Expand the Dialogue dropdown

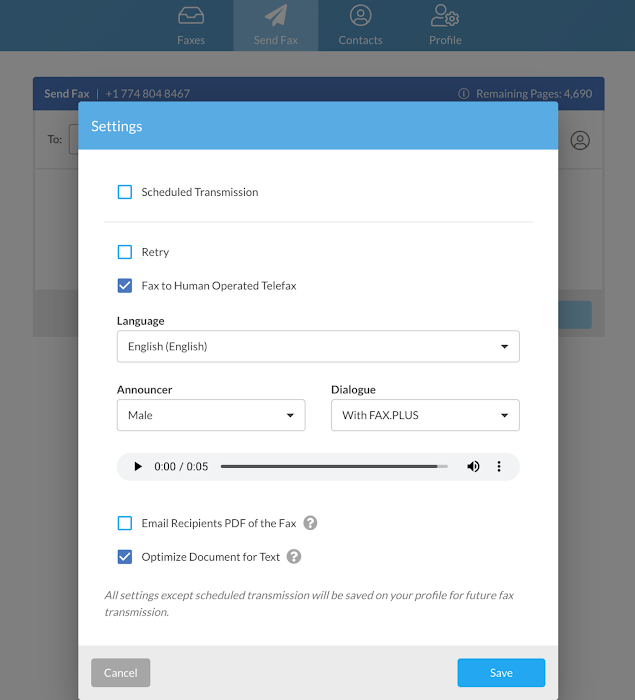pos(425,415)
